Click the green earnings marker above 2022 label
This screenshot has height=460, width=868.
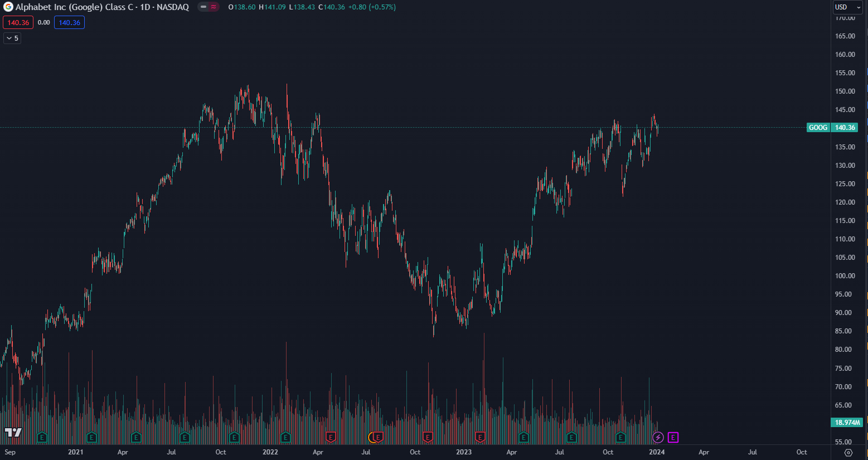pos(285,437)
